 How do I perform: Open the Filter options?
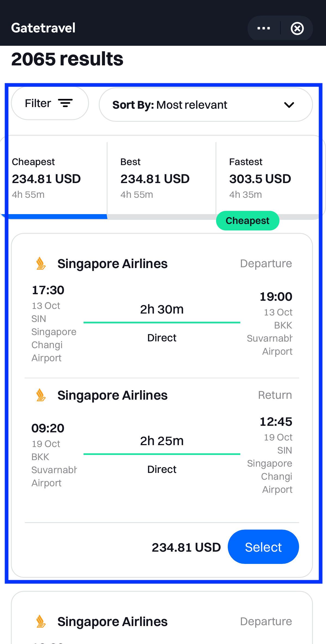point(50,104)
